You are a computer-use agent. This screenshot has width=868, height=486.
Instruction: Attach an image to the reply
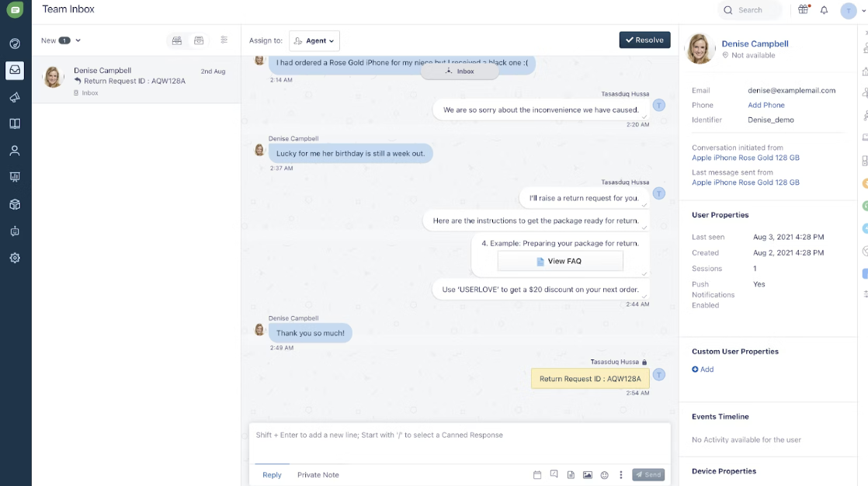click(x=588, y=475)
